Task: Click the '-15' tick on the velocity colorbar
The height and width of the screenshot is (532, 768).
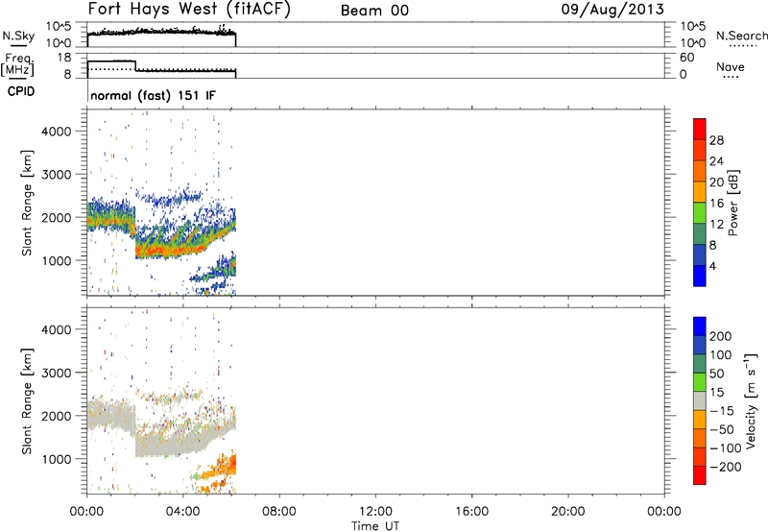Action: (722, 411)
